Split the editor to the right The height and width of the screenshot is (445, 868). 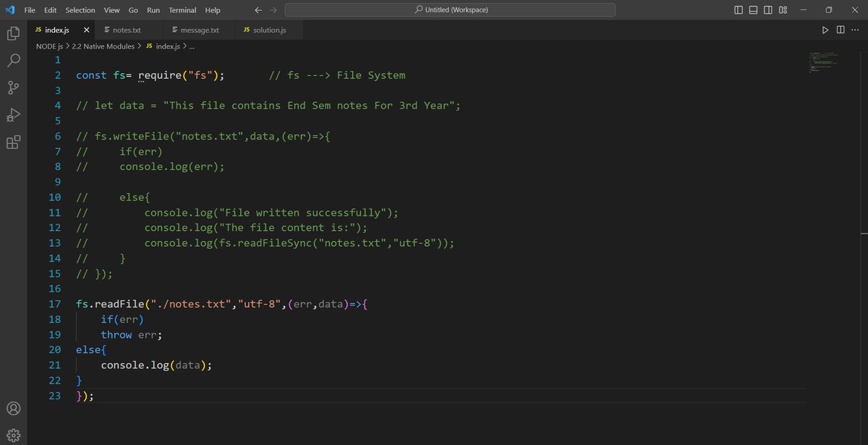841,30
